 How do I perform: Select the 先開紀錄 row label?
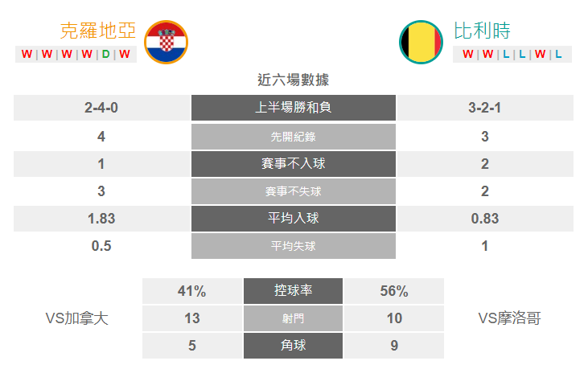tap(294, 137)
